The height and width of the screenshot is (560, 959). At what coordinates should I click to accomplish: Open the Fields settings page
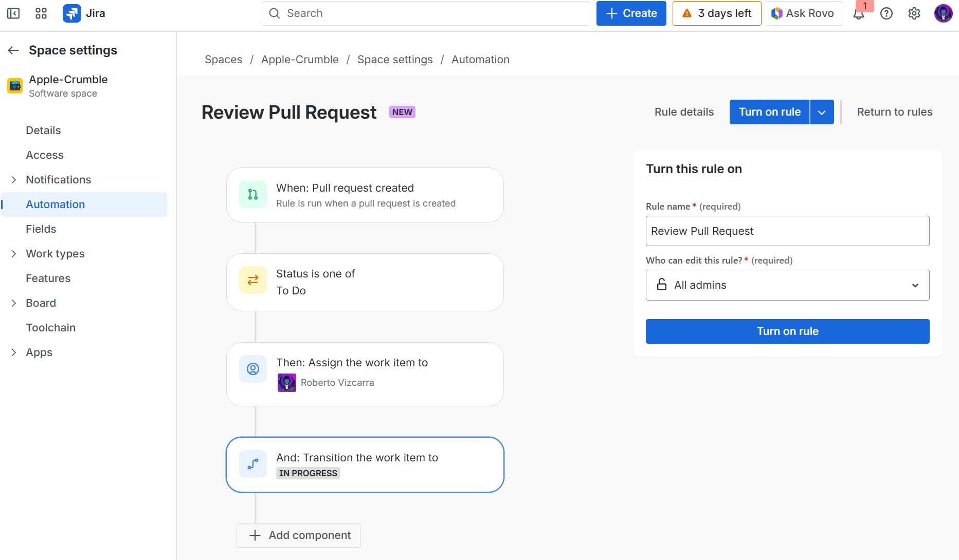(x=41, y=229)
